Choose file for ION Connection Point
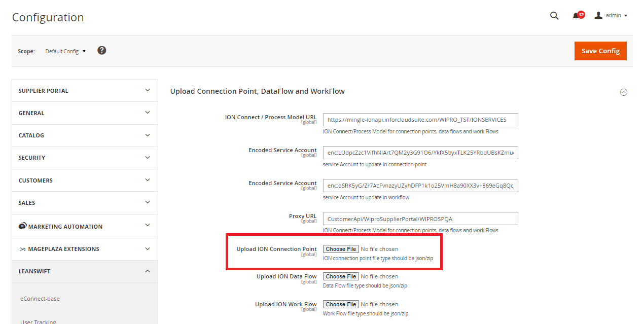This screenshot has height=324, width=644. (x=341, y=249)
